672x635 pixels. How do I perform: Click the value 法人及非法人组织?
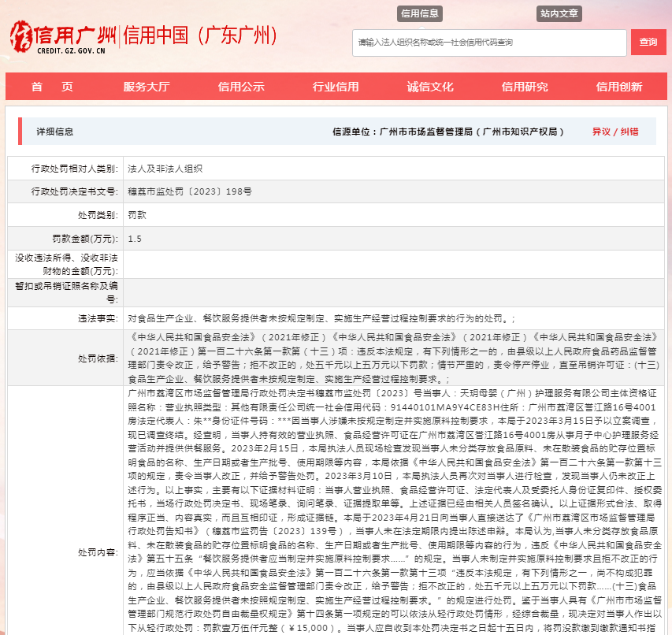165,169
